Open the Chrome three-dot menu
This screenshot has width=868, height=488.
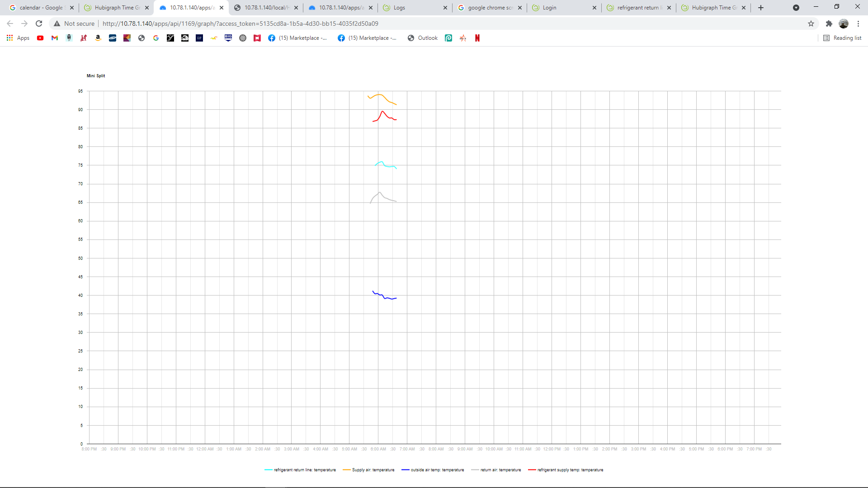click(858, 23)
